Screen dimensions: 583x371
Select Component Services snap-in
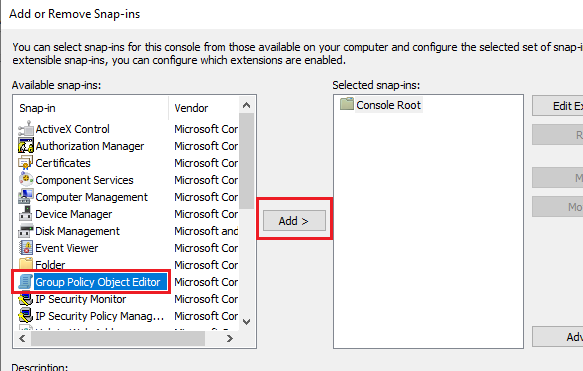[84, 180]
